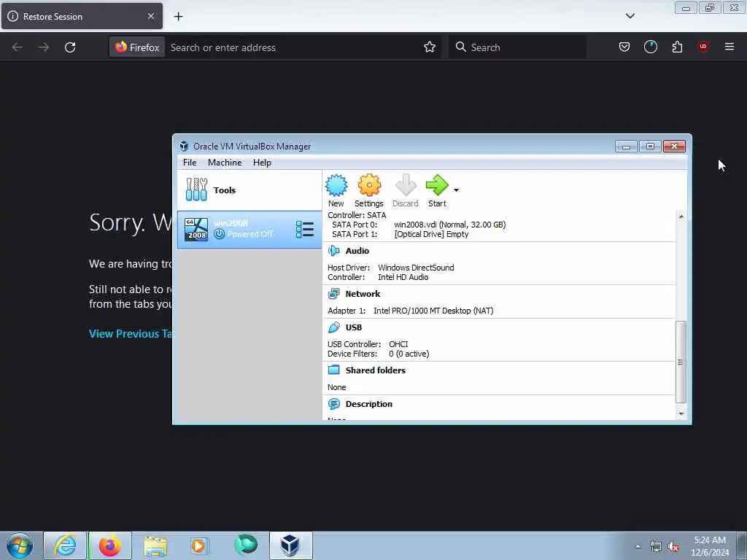Open the Machine menu
Image resolution: width=747 pixels, height=560 pixels.
[225, 163]
